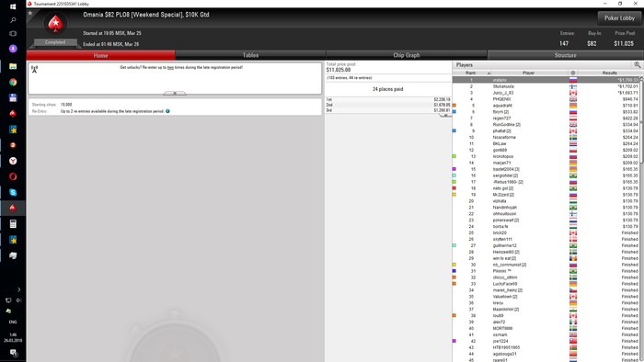Click the 1st place prize row

[388, 99]
